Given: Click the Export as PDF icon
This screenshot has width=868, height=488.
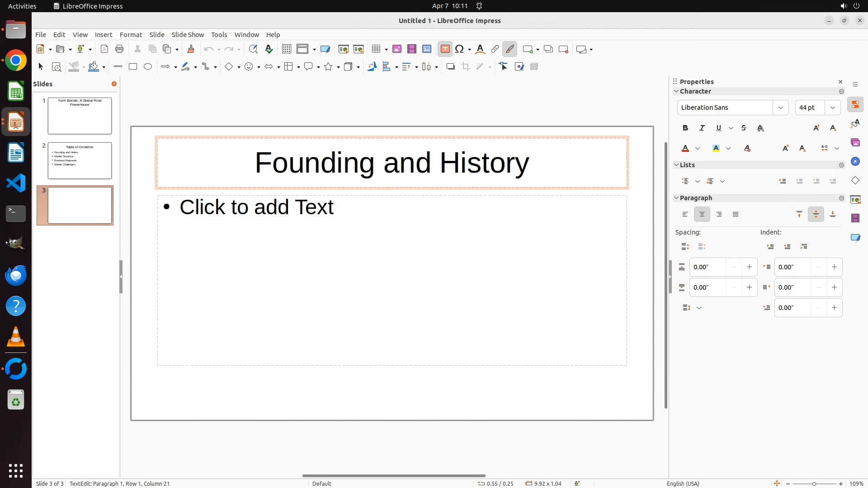Looking at the screenshot, I should click(104, 49).
